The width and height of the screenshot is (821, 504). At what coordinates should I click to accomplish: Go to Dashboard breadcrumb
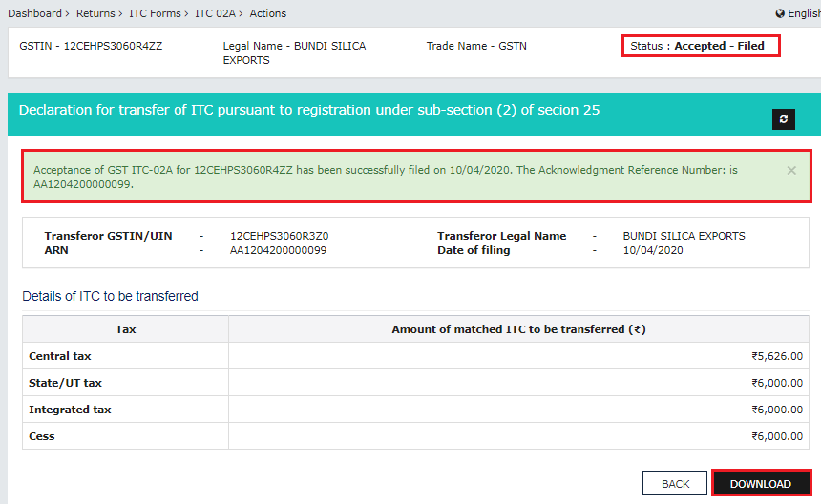click(34, 13)
